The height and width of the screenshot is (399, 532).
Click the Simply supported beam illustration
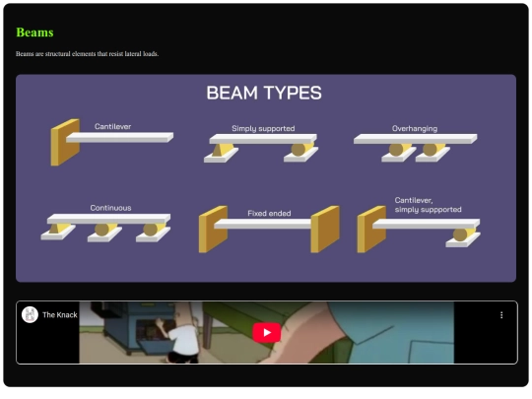(x=261, y=148)
